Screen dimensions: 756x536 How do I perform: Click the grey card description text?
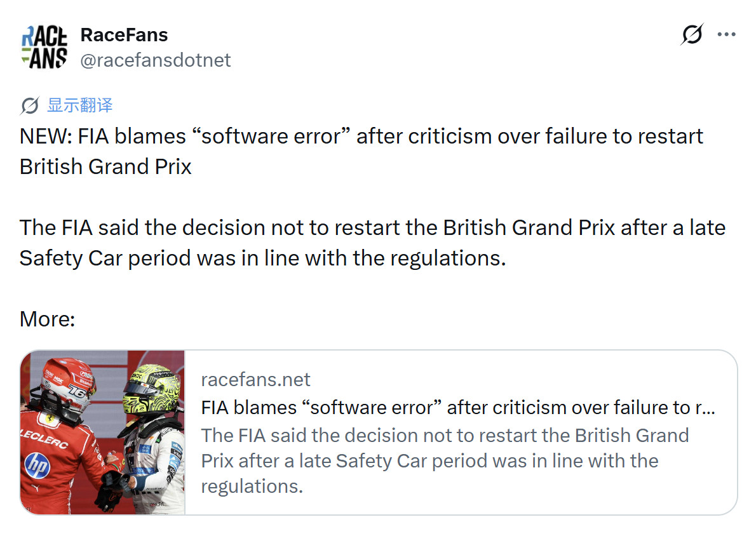tap(445, 461)
